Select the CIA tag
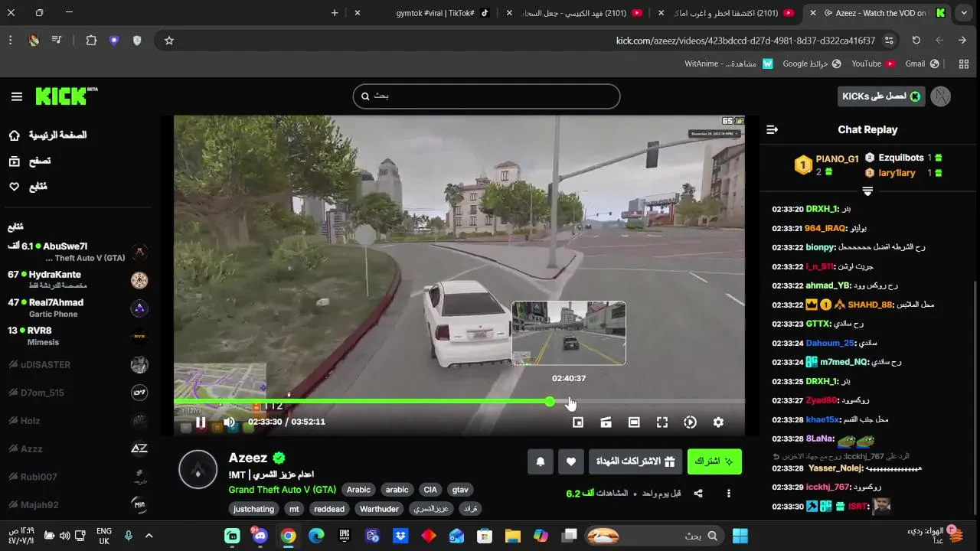Viewport: 980px width, 551px height. (x=430, y=490)
